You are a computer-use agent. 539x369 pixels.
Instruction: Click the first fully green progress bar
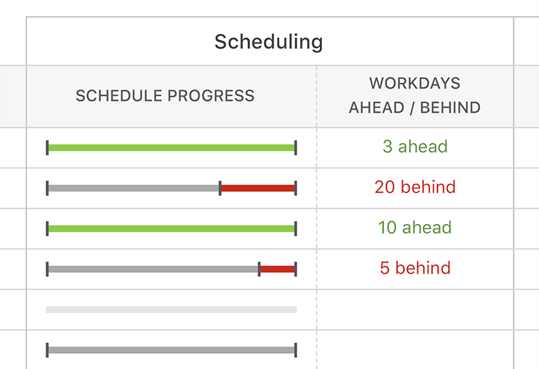171,148
